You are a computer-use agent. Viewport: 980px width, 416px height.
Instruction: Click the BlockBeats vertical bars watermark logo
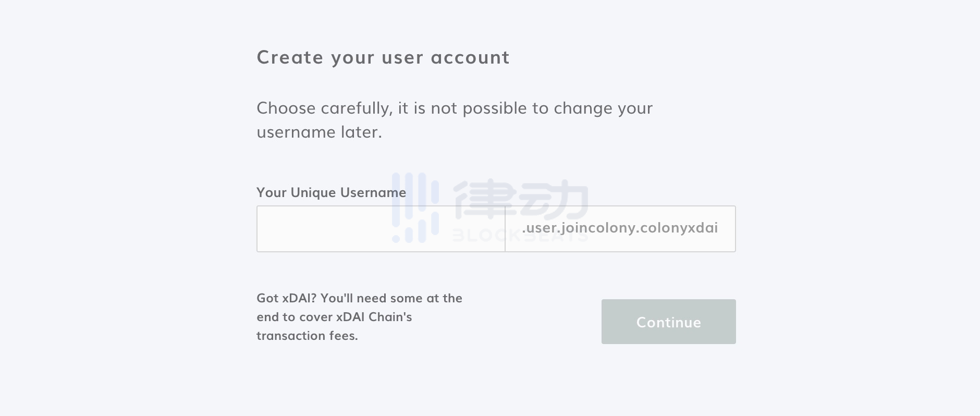click(x=415, y=207)
